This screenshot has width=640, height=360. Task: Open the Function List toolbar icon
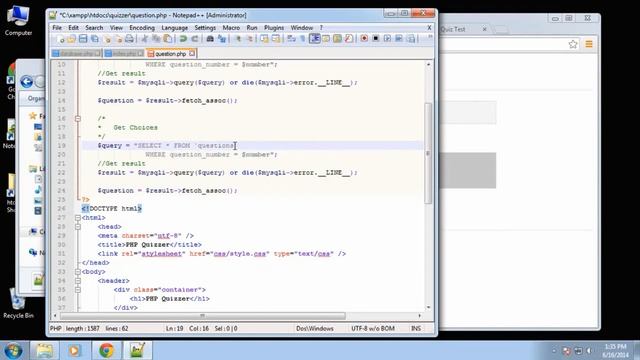pyautogui.click(x=349, y=39)
